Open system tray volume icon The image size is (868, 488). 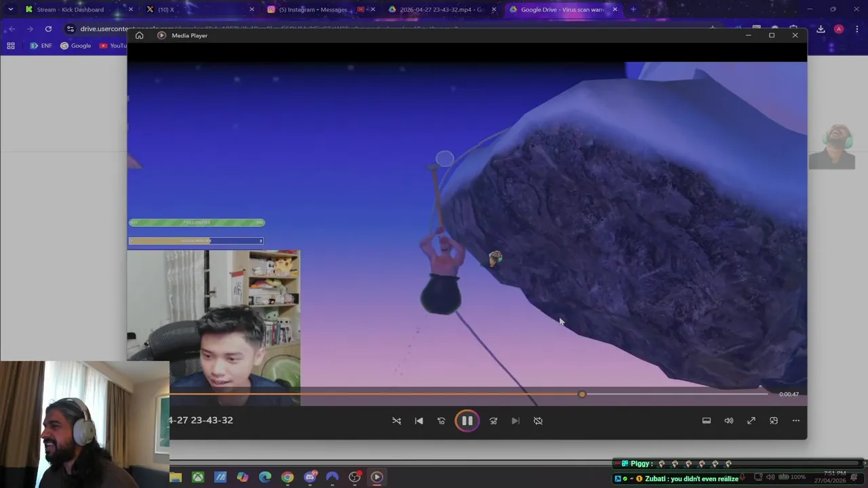tap(770, 477)
